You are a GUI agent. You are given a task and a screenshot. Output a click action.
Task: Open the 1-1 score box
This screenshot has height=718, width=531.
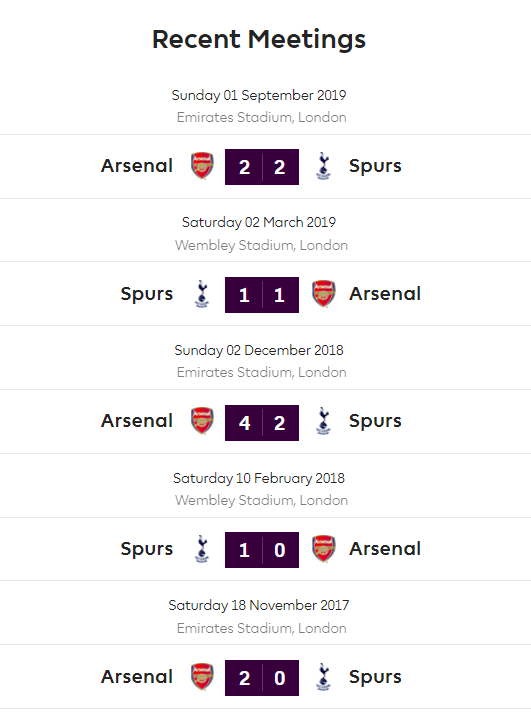[x=262, y=295]
